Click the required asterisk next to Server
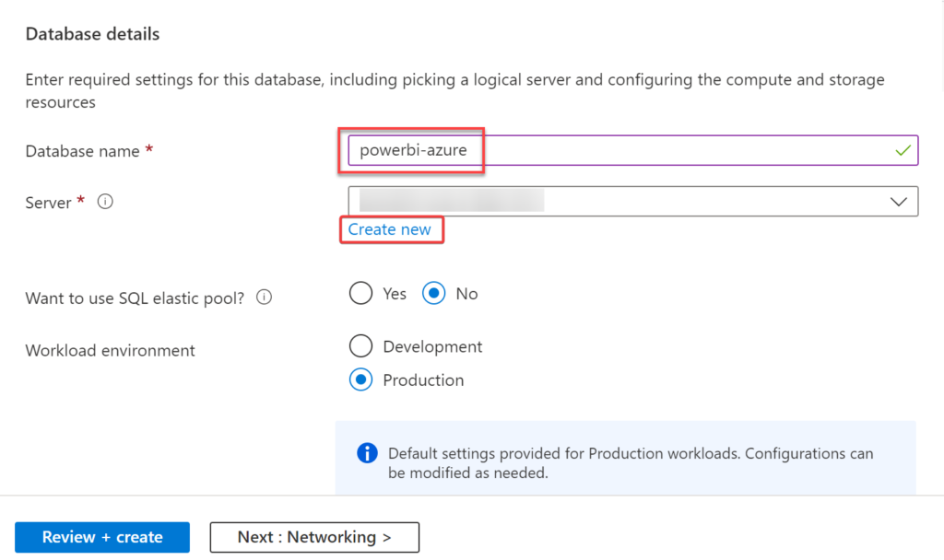944x560 pixels. point(78,199)
